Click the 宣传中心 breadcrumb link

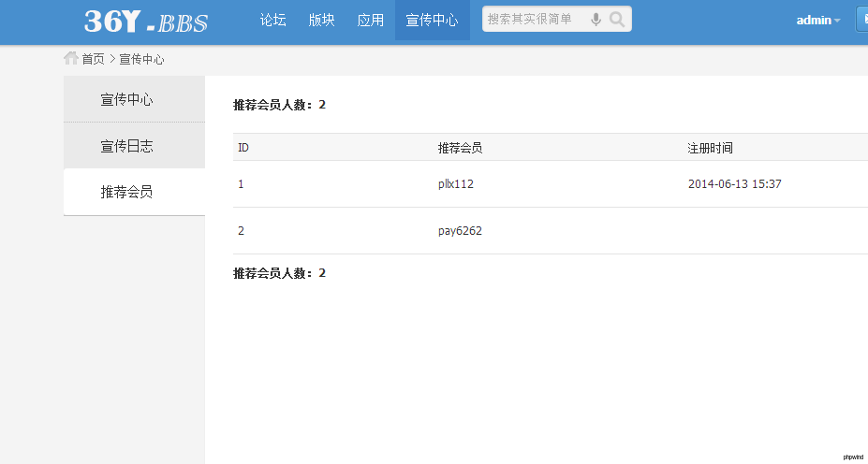click(141, 59)
